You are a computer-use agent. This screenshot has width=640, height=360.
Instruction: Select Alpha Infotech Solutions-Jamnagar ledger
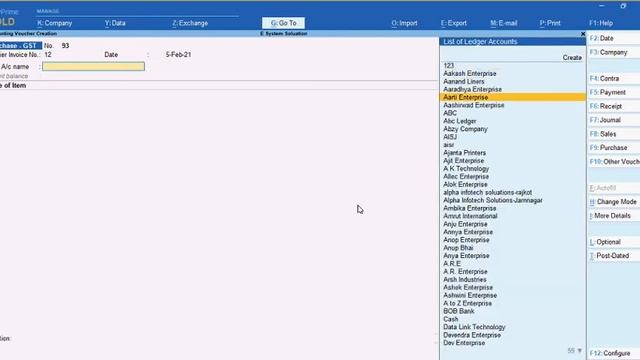coord(493,200)
